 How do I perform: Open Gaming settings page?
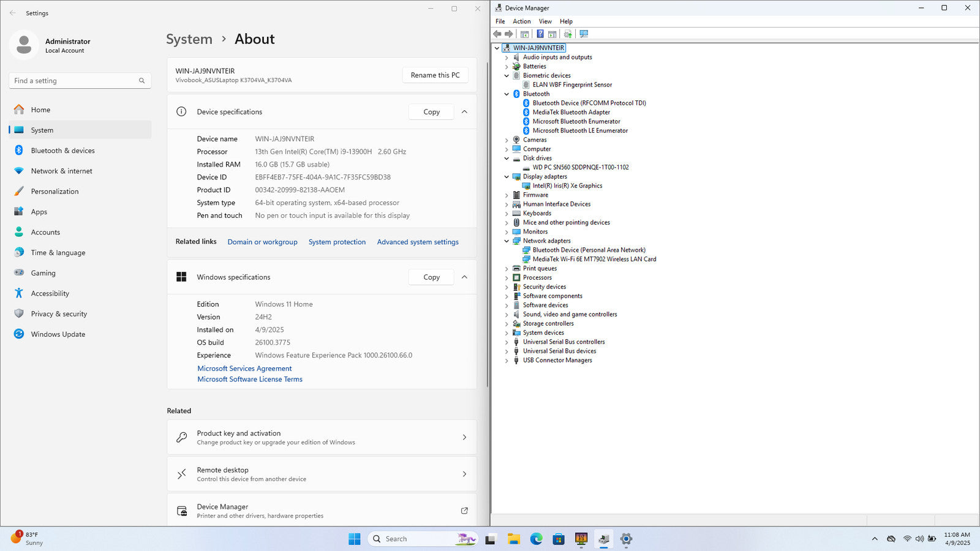[x=80, y=273]
